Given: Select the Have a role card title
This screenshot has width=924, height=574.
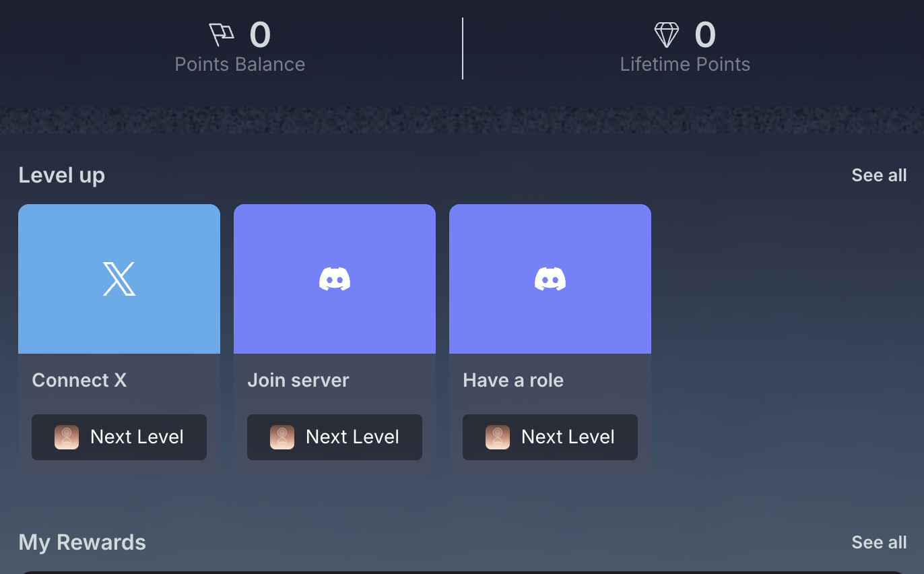Looking at the screenshot, I should pos(513,380).
